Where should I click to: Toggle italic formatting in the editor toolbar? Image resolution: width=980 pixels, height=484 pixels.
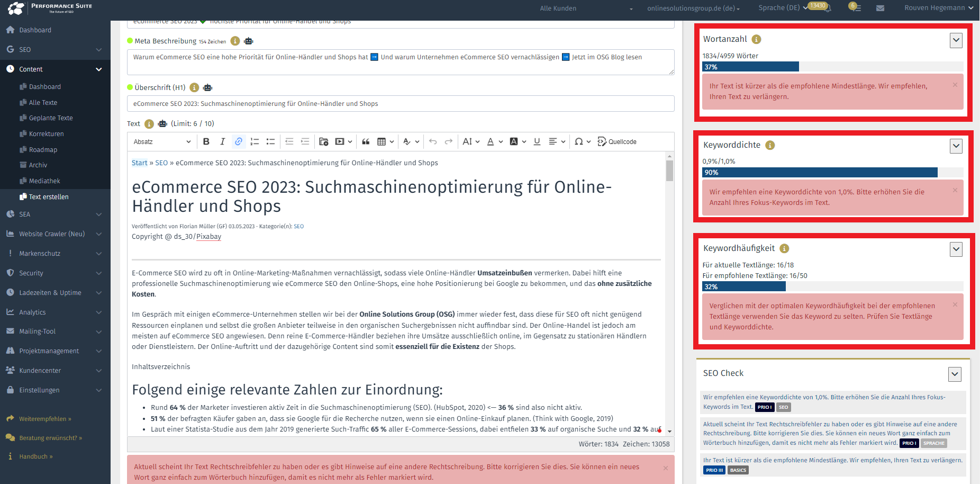[222, 141]
